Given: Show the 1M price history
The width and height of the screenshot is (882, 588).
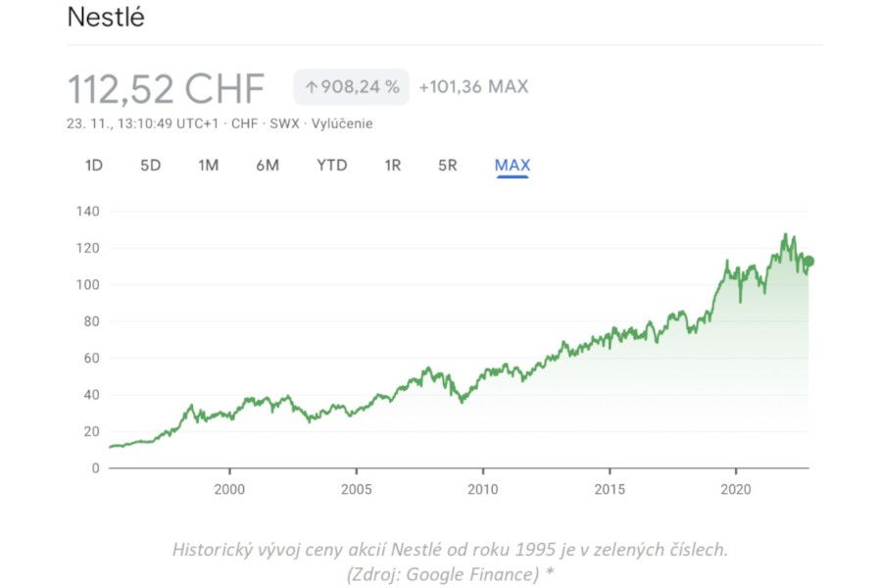Looking at the screenshot, I should 208,166.
